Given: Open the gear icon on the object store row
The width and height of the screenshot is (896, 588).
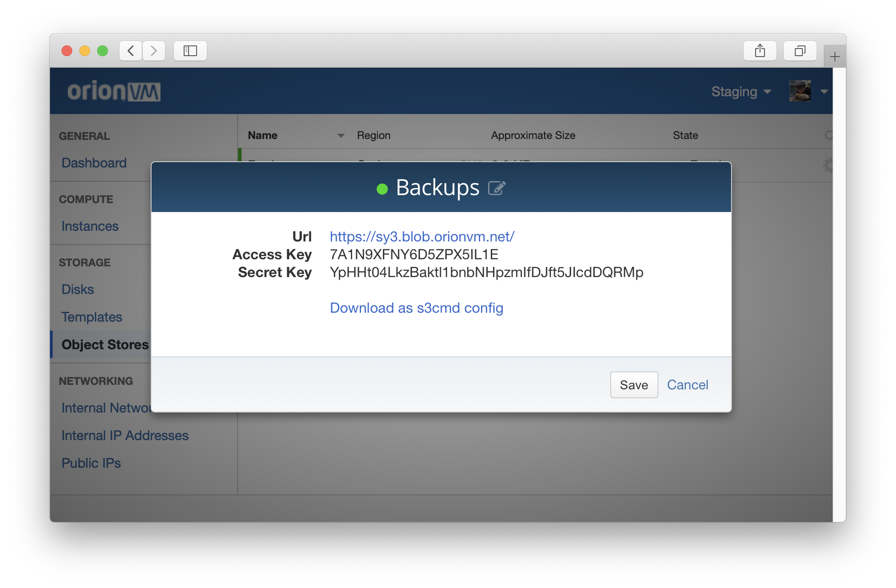Looking at the screenshot, I should 828,165.
